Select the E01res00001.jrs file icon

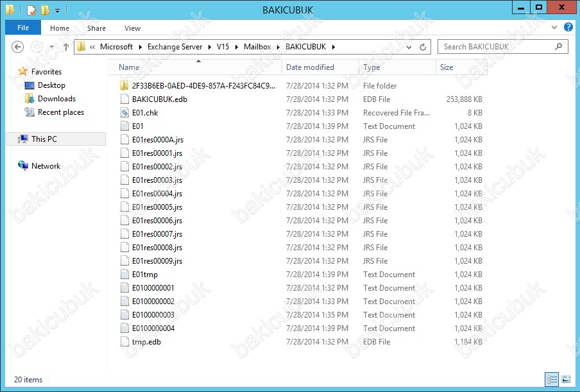coord(124,153)
